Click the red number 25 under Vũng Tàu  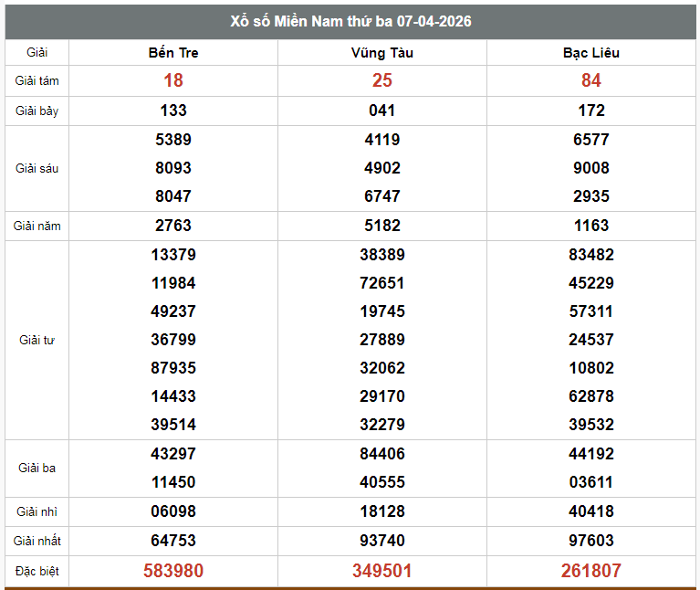381,80
